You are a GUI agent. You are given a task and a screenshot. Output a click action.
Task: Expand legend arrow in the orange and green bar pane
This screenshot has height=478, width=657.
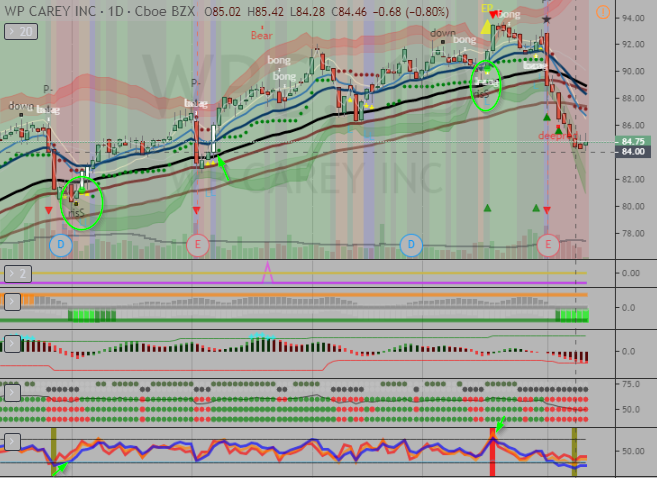[x=12, y=302]
